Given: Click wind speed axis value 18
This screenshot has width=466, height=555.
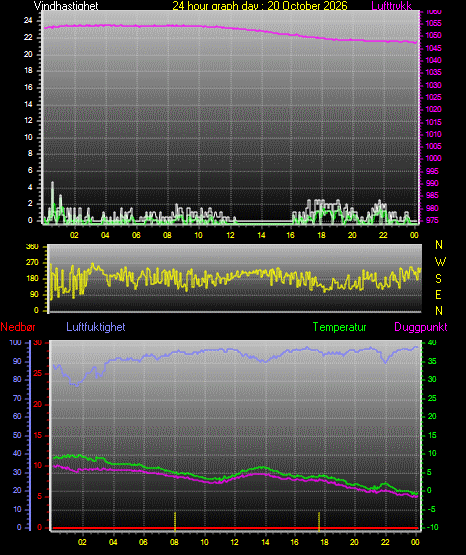Looking at the screenshot, I should [28, 70].
